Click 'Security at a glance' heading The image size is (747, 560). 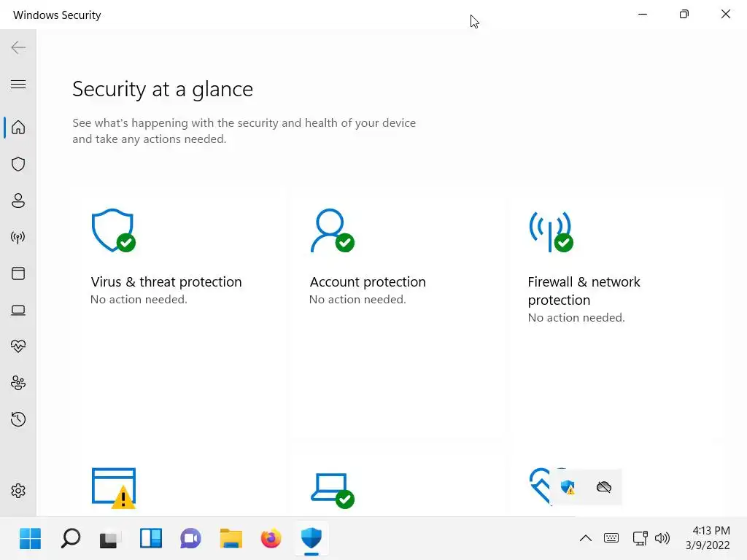[x=163, y=89]
